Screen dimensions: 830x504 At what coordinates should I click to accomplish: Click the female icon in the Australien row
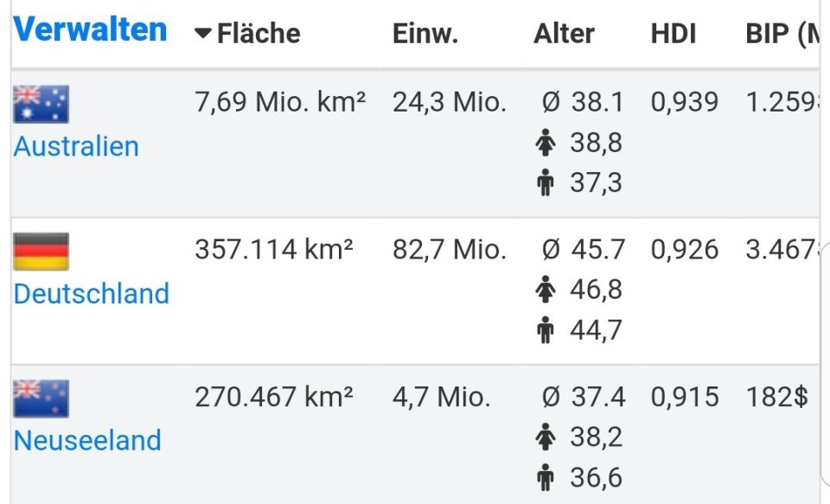coord(545,143)
